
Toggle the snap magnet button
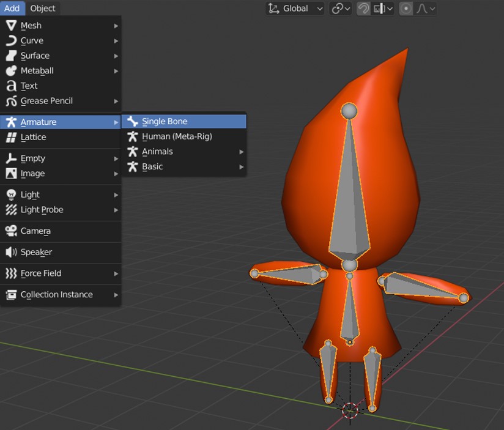[363, 9]
